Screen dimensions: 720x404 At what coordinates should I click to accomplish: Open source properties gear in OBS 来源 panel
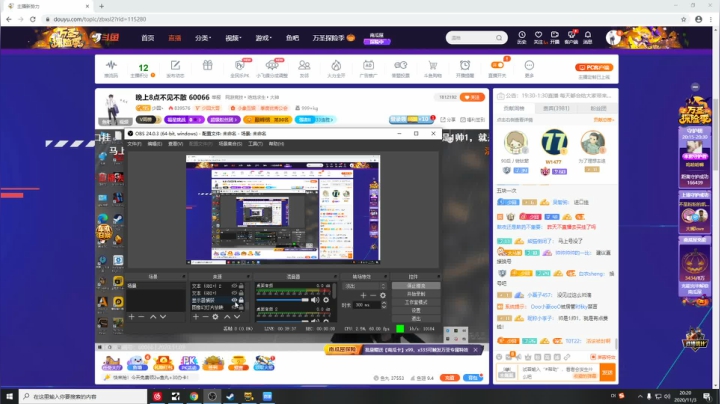click(215, 317)
